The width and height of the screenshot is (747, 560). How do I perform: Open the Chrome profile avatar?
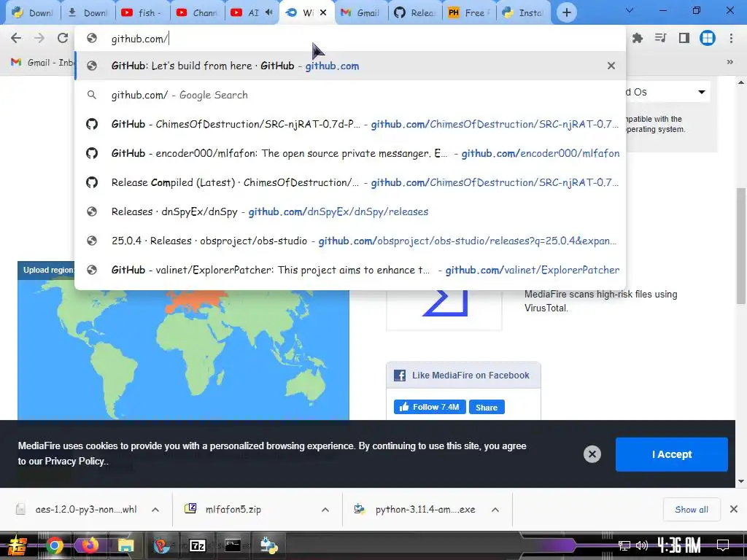[x=708, y=38]
